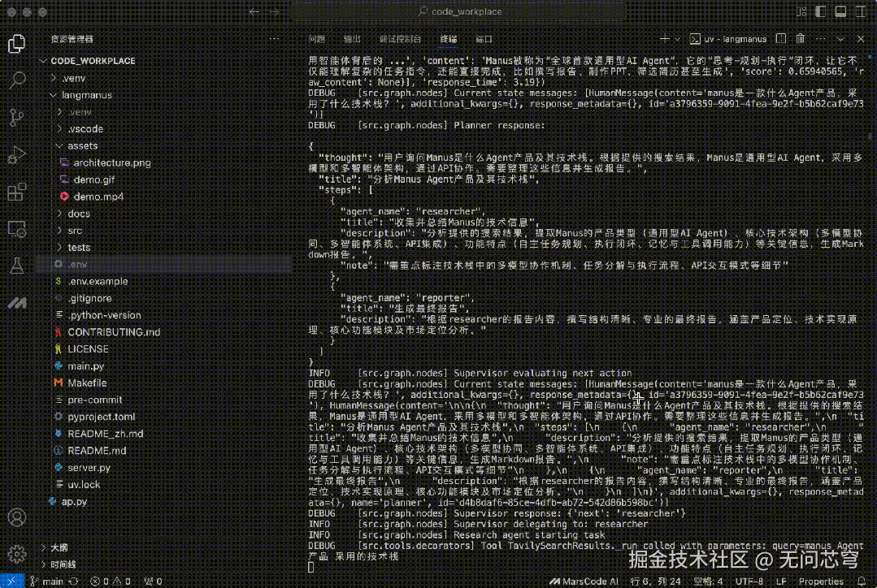The image size is (877, 588).
Task: Select the uv - langmanus terminal
Action: tap(728, 39)
